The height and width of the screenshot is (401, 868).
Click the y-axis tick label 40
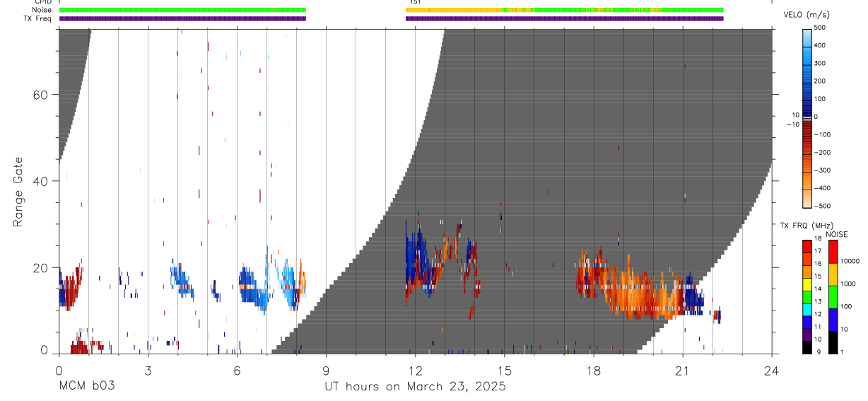[x=42, y=181]
